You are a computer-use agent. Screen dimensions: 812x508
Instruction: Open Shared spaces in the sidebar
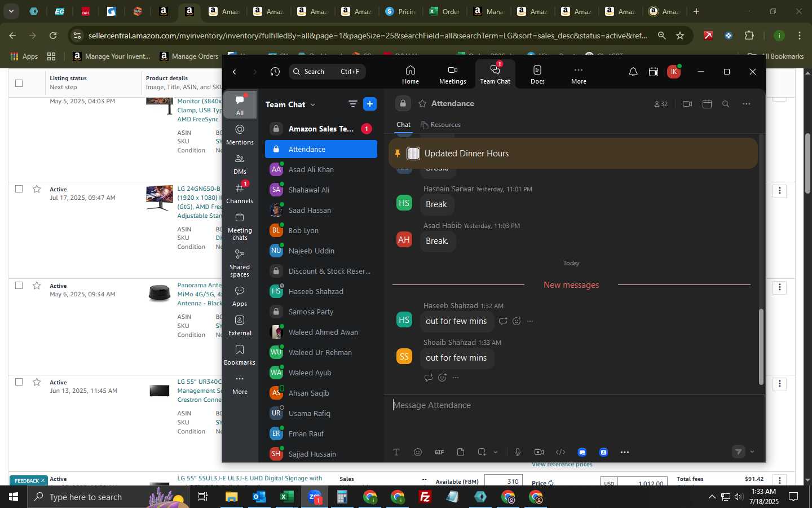pyautogui.click(x=240, y=262)
